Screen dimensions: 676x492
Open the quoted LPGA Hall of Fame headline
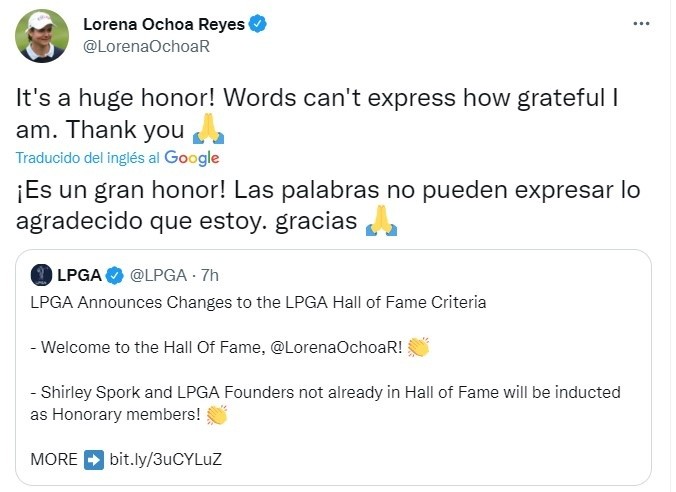pyautogui.click(x=258, y=302)
